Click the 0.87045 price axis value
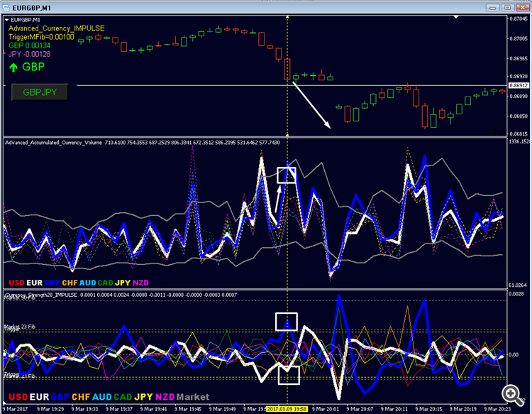This screenshot has height=414, width=532. 519,18
